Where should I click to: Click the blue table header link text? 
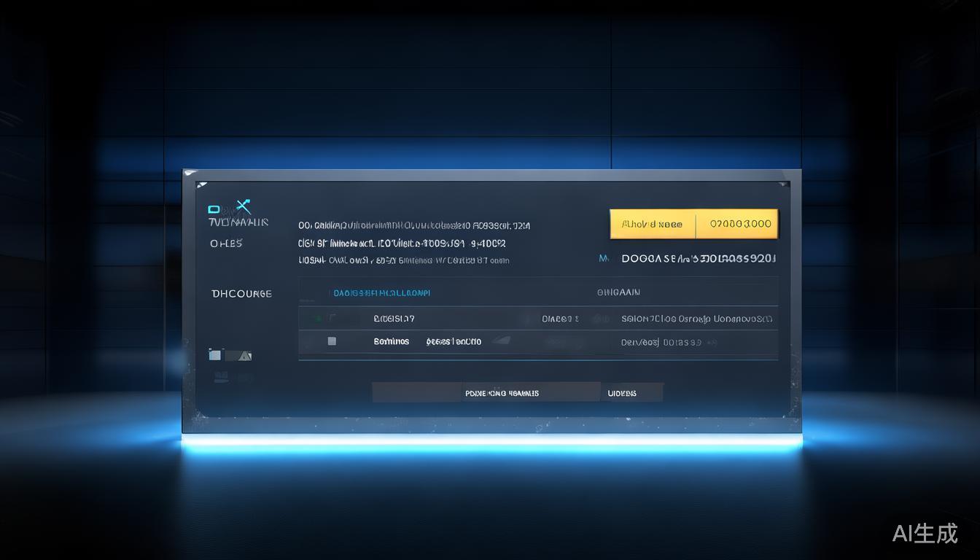pyautogui.click(x=380, y=292)
